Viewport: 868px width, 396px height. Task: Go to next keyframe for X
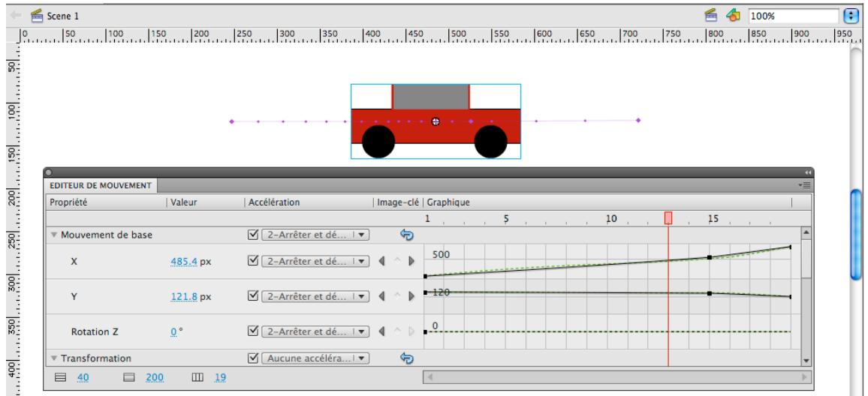411,261
